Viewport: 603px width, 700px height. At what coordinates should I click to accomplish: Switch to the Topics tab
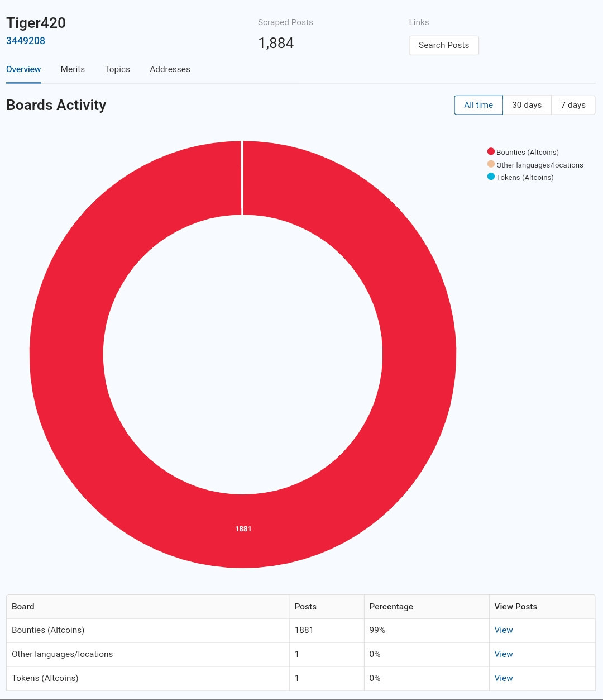[x=117, y=69]
